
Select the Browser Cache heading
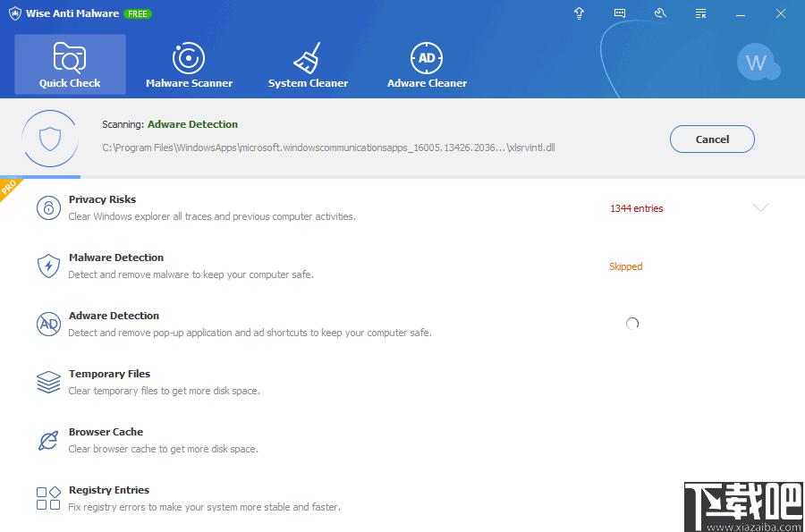point(106,432)
